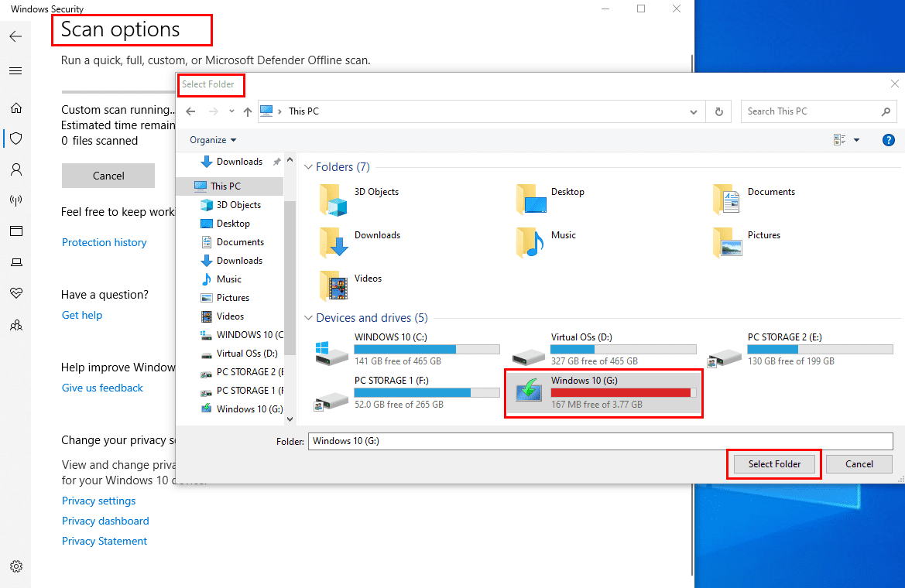The width and height of the screenshot is (905, 588).
Task: Open Device performance & health heart icon
Action: (x=16, y=293)
